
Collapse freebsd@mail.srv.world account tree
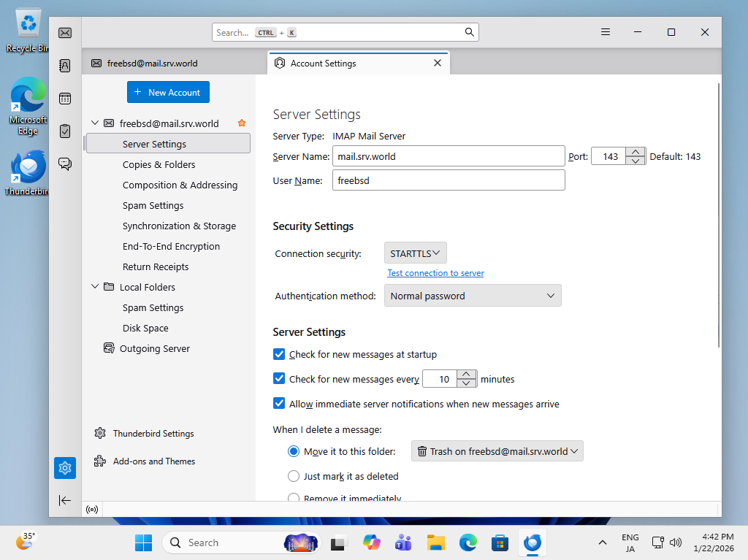95,123
